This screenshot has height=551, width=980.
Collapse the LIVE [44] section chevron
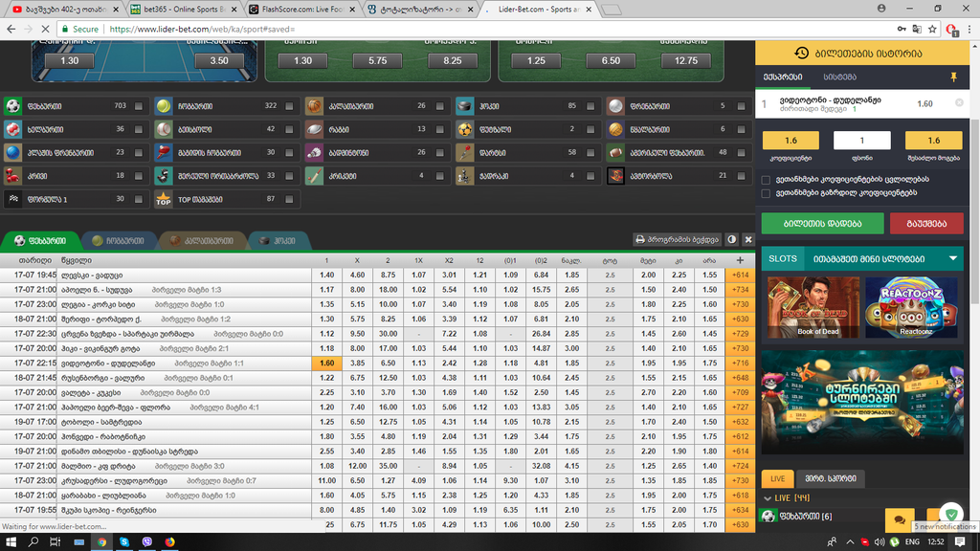click(768, 497)
